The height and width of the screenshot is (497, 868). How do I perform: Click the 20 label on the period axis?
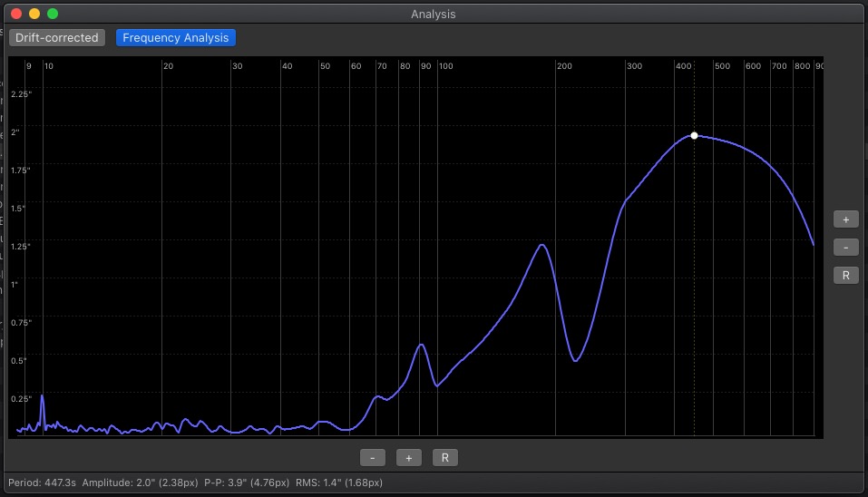[x=169, y=66]
